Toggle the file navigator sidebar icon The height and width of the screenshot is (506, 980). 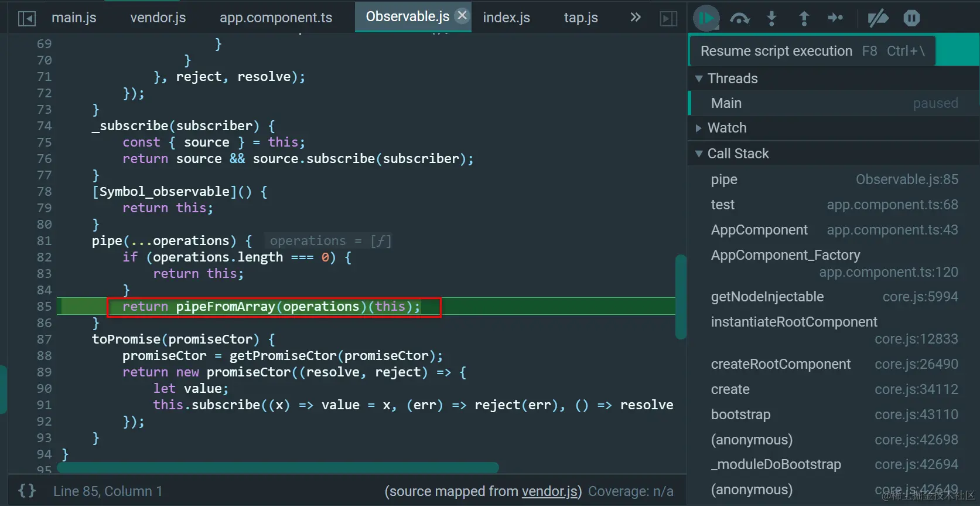click(27, 19)
